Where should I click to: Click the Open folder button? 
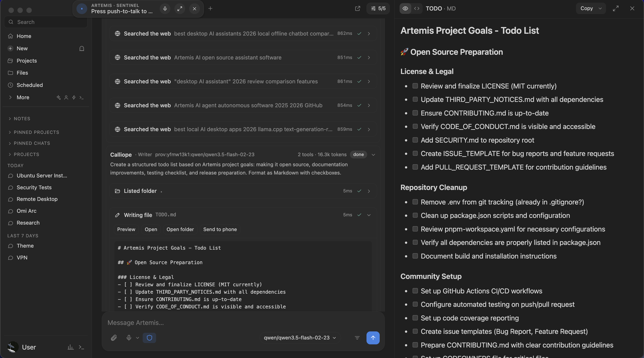coord(180,229)
